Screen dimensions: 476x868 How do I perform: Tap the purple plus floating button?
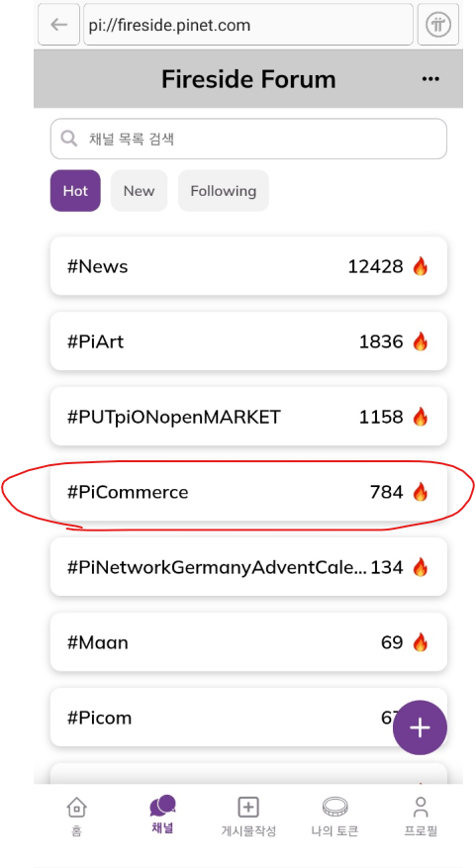click(420, 727)
